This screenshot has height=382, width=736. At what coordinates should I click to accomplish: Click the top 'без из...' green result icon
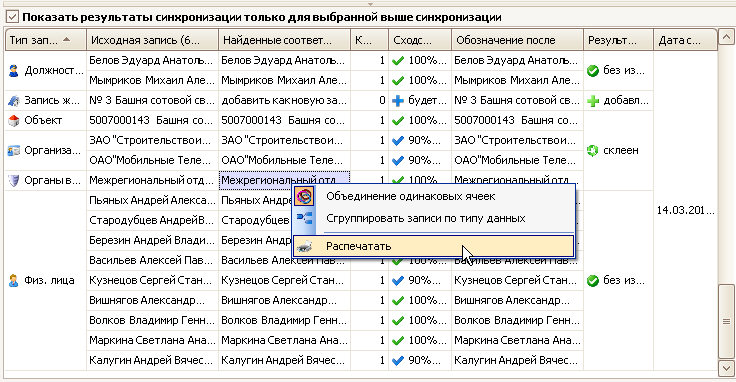click(x=593, y=70)
